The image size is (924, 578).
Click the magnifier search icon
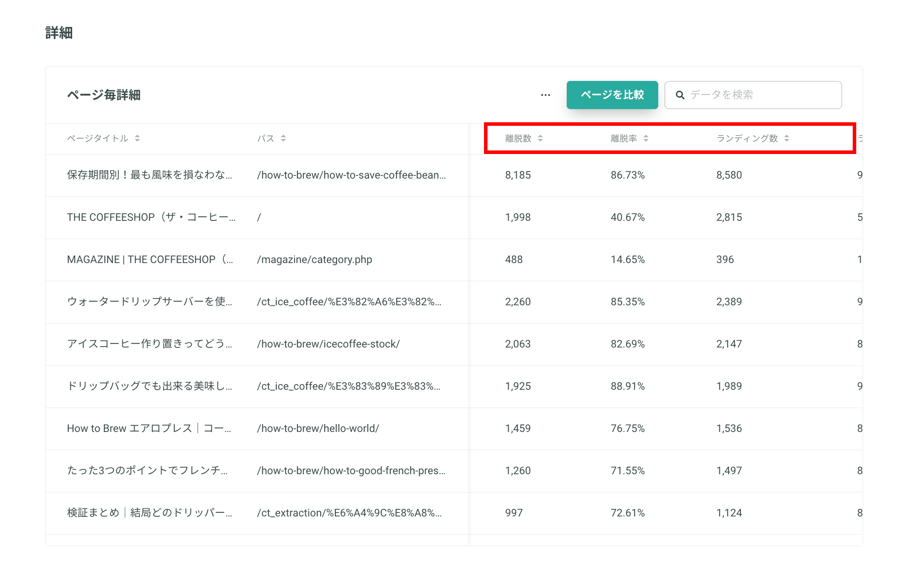click(680, 95)
